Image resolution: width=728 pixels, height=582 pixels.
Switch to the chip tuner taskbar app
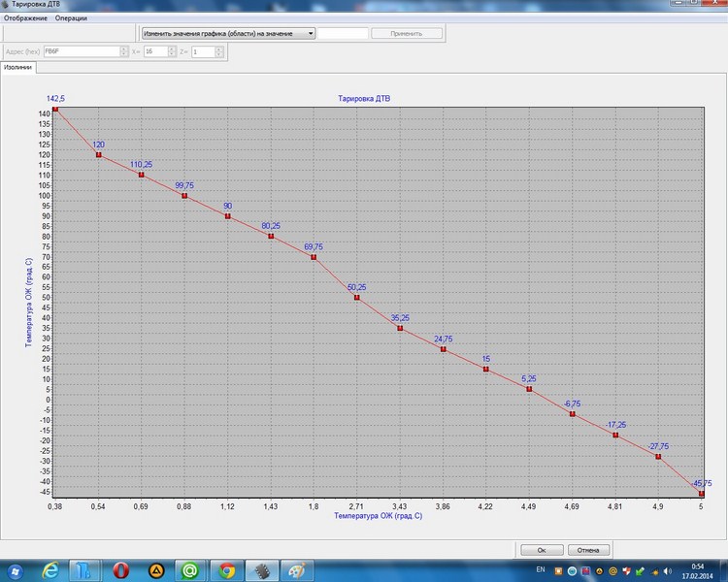click(261, 570)
